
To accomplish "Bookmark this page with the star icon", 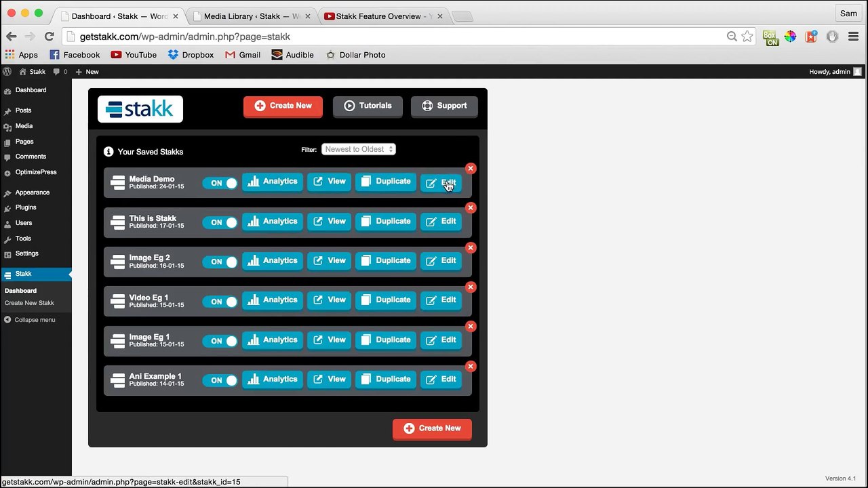I will point(747,37).
